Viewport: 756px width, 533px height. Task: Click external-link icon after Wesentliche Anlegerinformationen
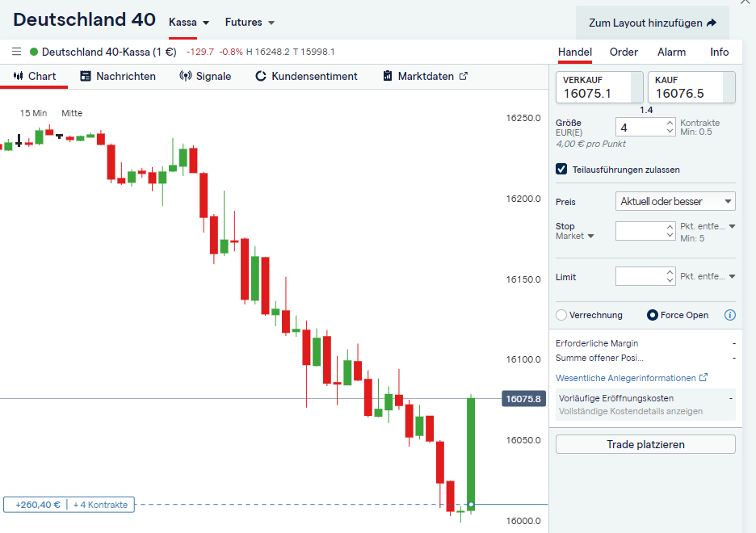point(703,377)
